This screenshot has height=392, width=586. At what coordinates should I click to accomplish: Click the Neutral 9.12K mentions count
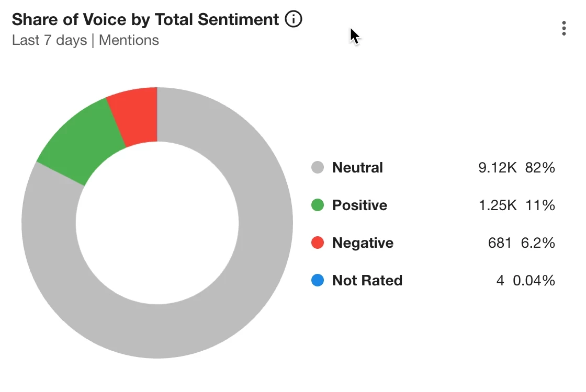coord(498,168)
